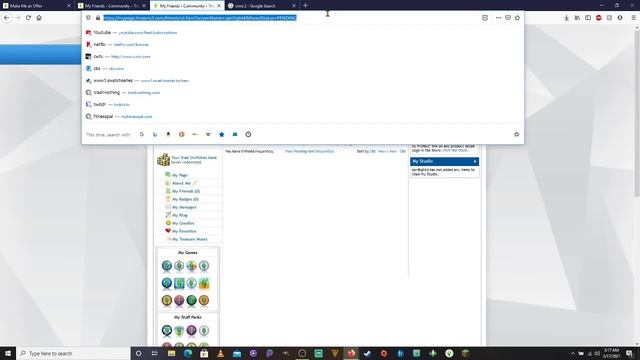Open the browser home page

click(x=39, y=18)
